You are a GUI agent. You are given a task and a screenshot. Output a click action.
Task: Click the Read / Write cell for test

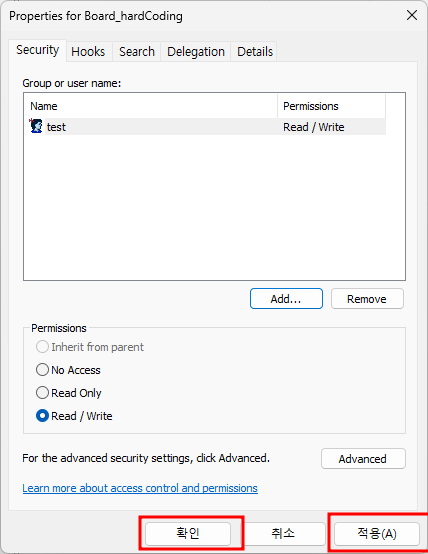click(x=314, y=127)
